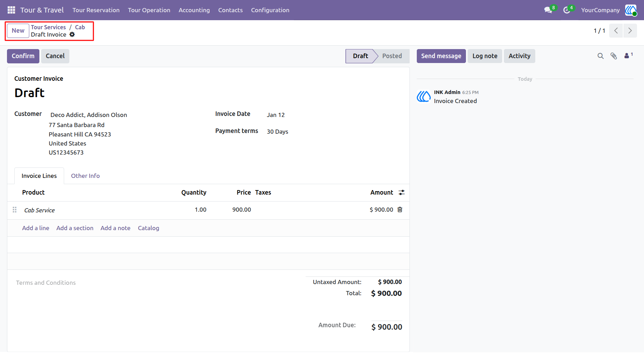Click Add a line link

pos(36,228)
